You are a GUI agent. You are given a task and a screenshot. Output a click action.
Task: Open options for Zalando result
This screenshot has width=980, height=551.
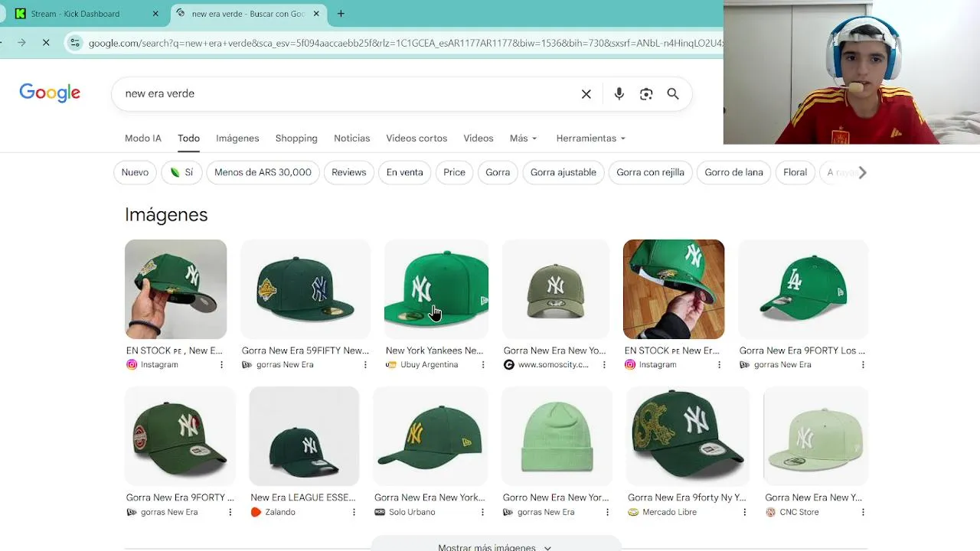[354, 512]
